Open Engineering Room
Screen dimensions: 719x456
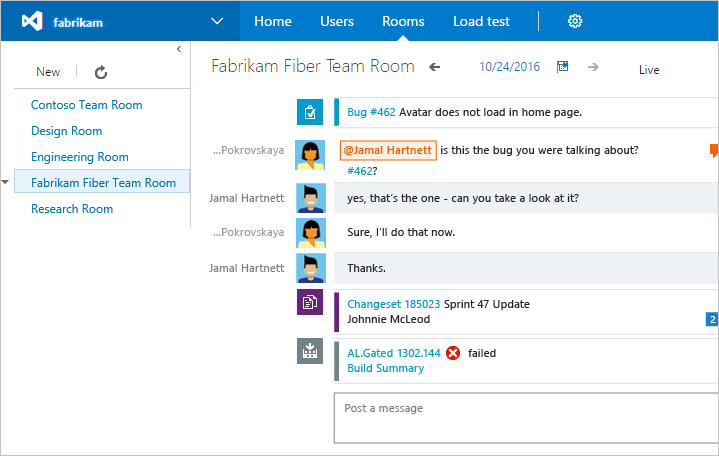[80, 157]
